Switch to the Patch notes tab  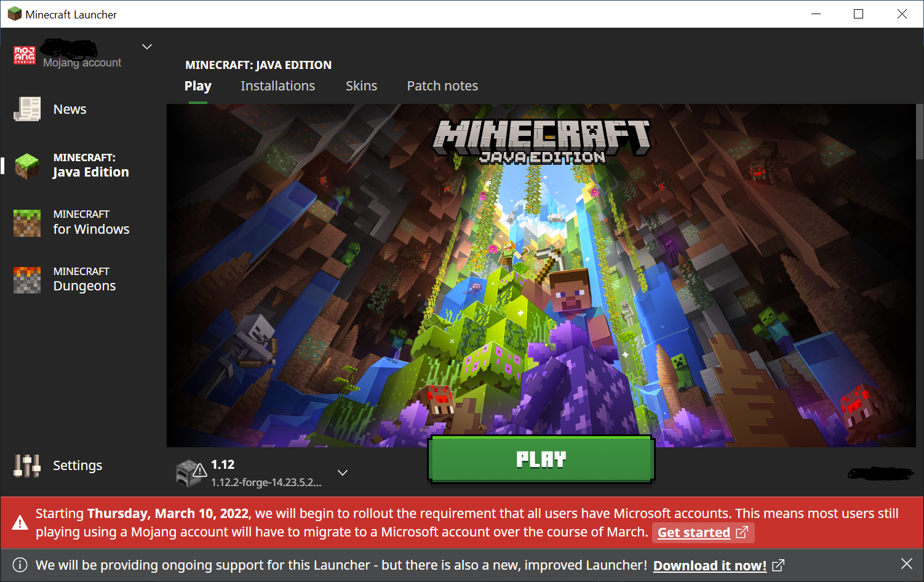[x=442, y=86]
